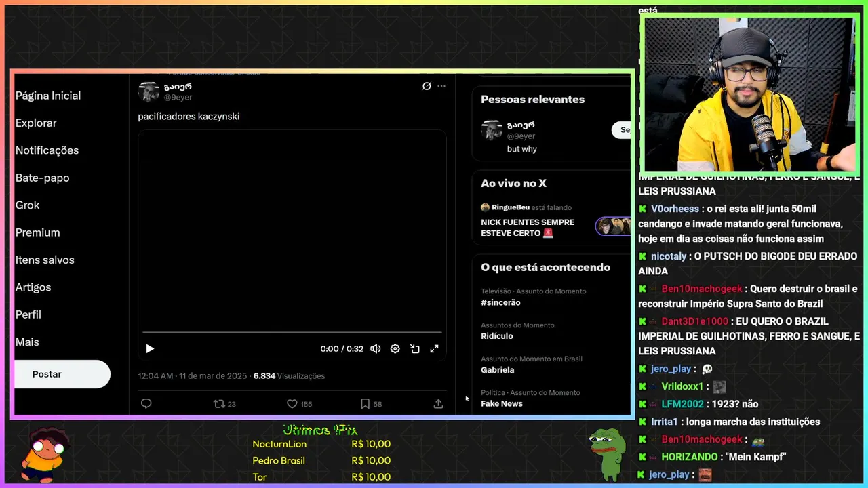Click chat username nicotaly
Screen dimensions: 868x488
click(x=669, y=256)
